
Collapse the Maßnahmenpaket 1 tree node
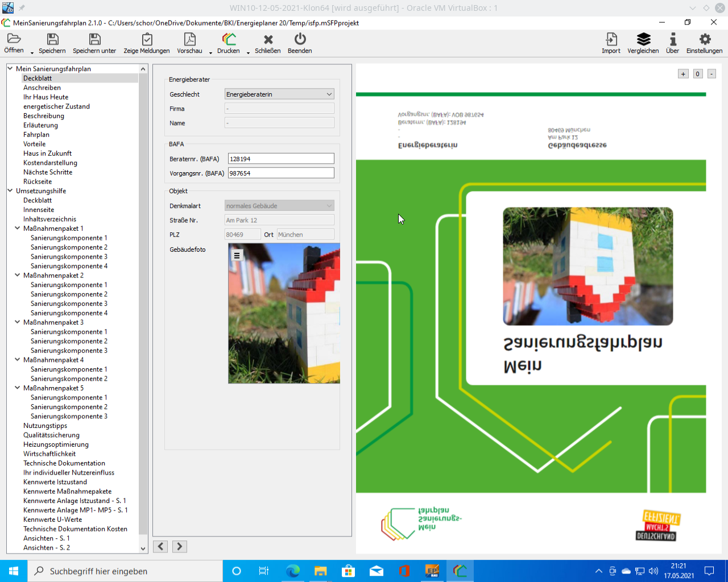[x=18, y=228]
